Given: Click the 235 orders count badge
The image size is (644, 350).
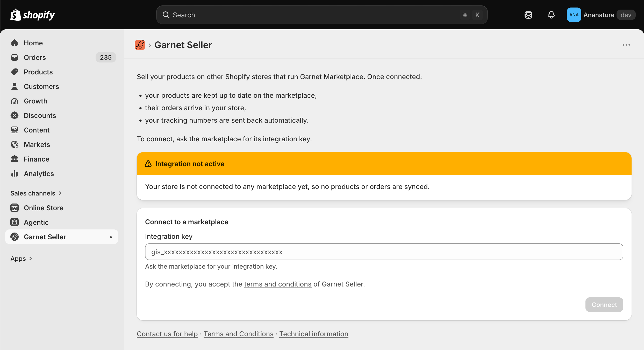Looking at the screenshot, I should point(106,57).
